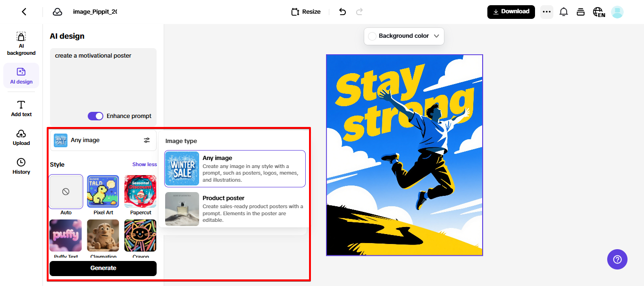644x286 pixels.
Task: Toggle the Enhance prompt switch
Action: [x=95, y=116]
